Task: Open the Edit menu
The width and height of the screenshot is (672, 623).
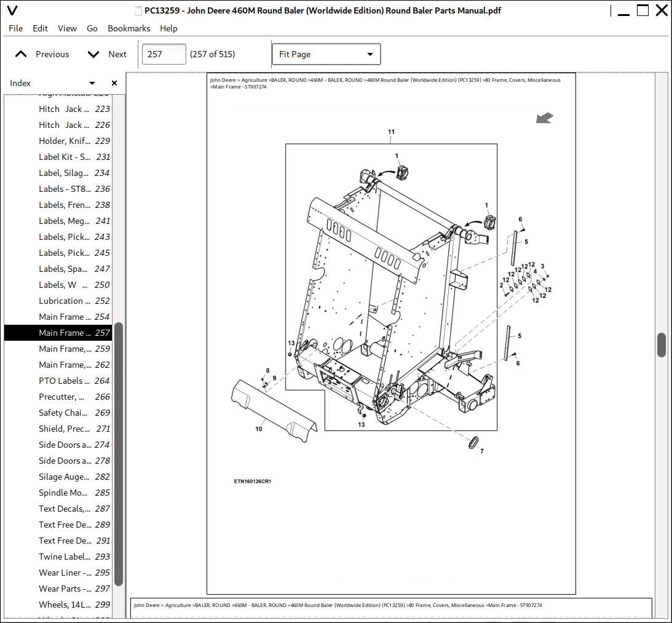Action: coord(40,28)
